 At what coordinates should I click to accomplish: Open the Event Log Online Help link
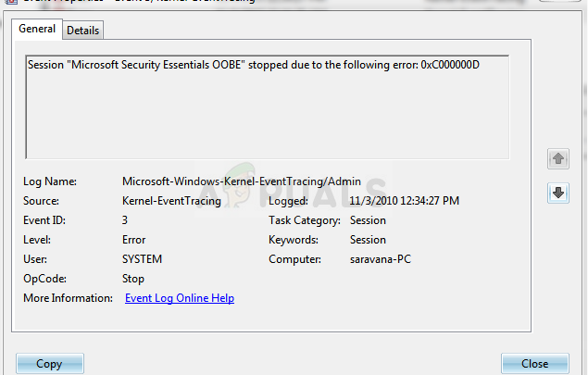(x=179, y=298)
